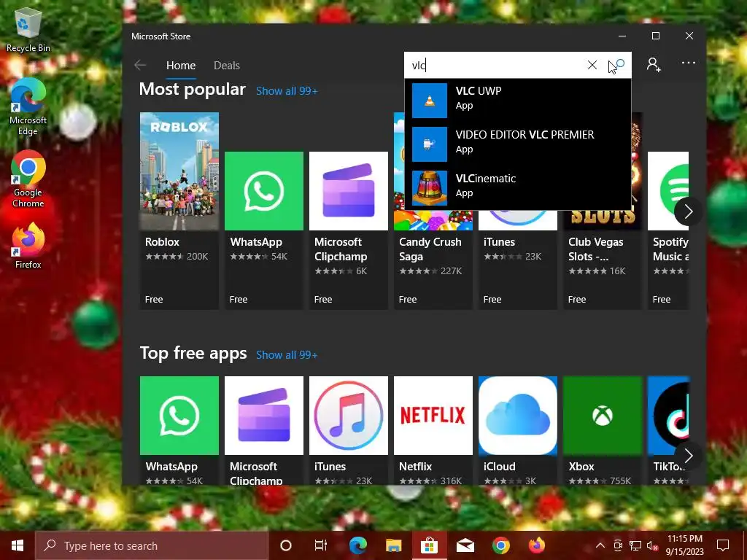This screenshot has width=747, height=560.
Task: Open Spotify Music tile
Action: click(668, 230)
